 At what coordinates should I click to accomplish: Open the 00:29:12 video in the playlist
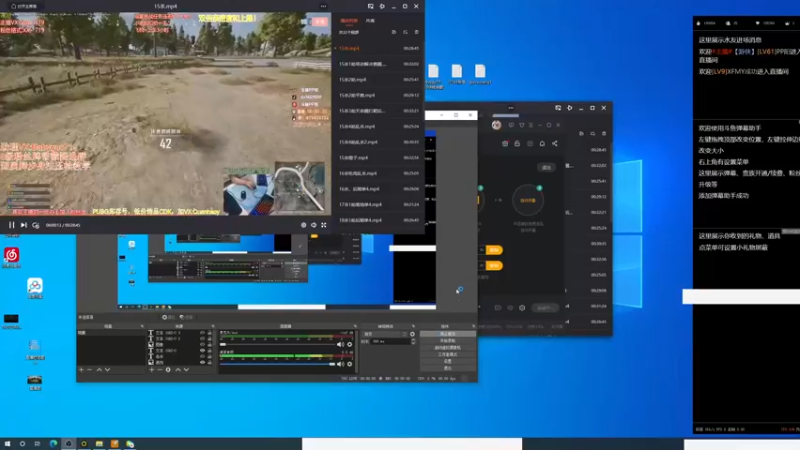(x=378, y=95)
